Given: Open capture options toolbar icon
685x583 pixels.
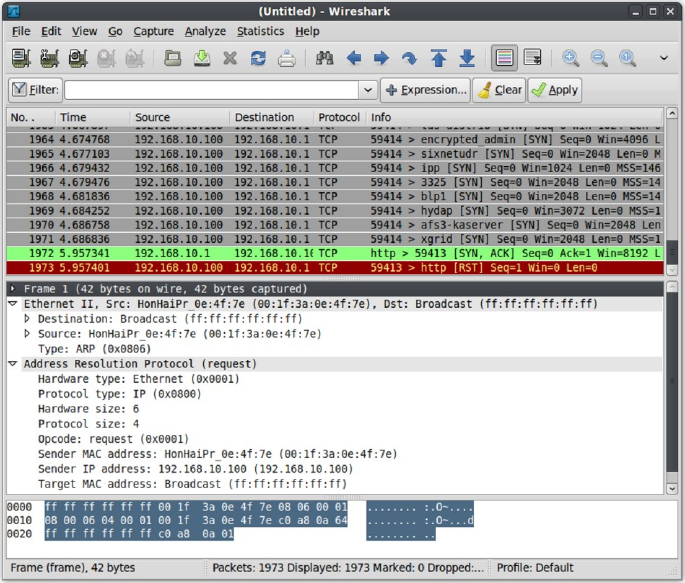Looking at the screenshot, I should tap(49, 58).
